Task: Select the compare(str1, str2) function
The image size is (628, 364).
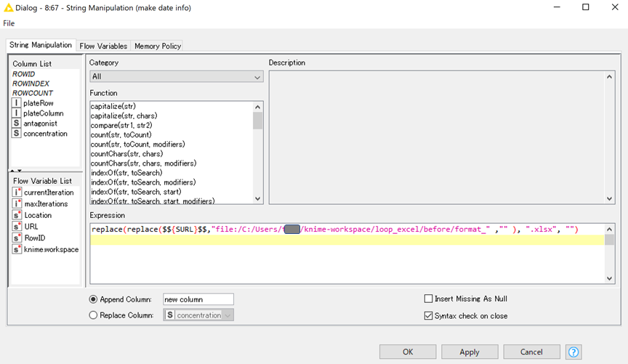Action: (122, 126)
